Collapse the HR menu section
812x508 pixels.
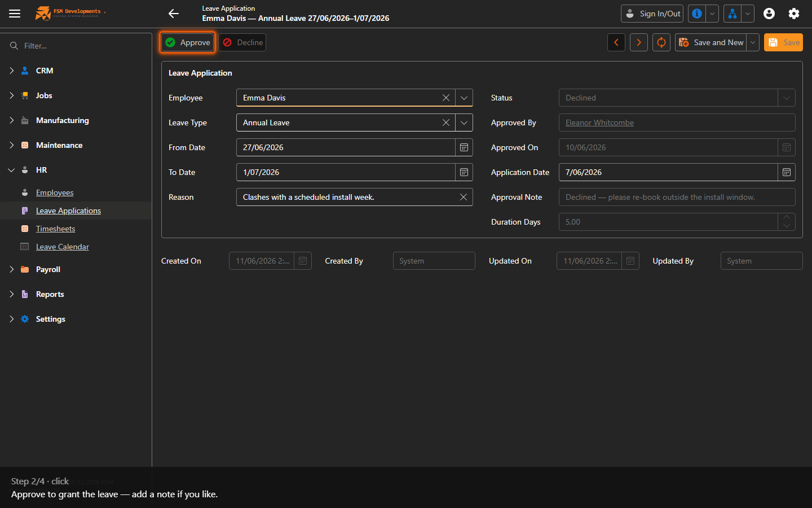[11, 170]
